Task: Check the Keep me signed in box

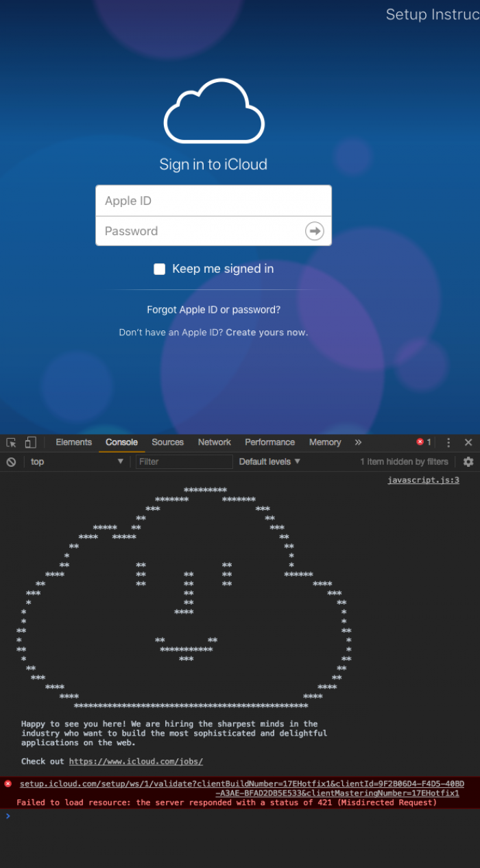Action: click(x=160, y=269)
